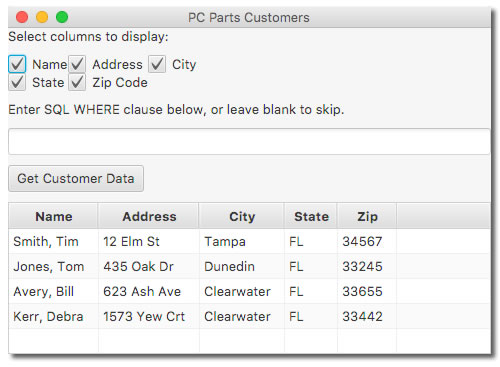Sort table by Zip column header
Screen dimensions: 500x367
click(367, 216)
